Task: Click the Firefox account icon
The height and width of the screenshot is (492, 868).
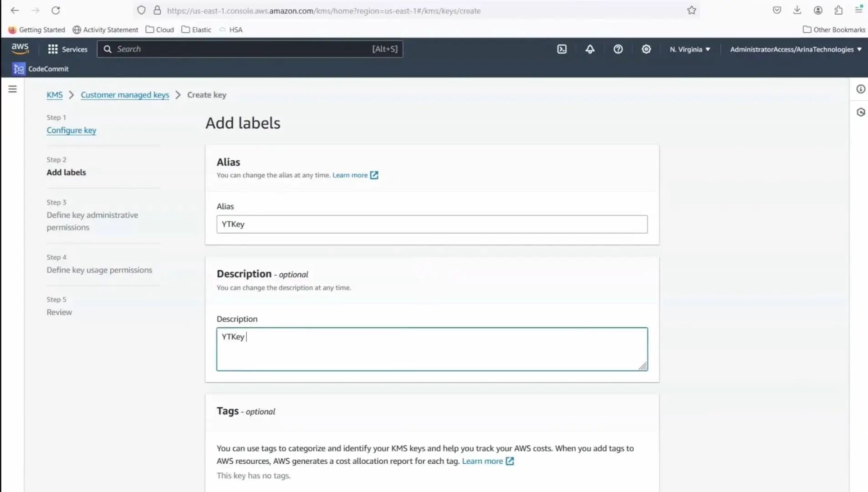Action: pyautogui.click(x=817, y=10)
